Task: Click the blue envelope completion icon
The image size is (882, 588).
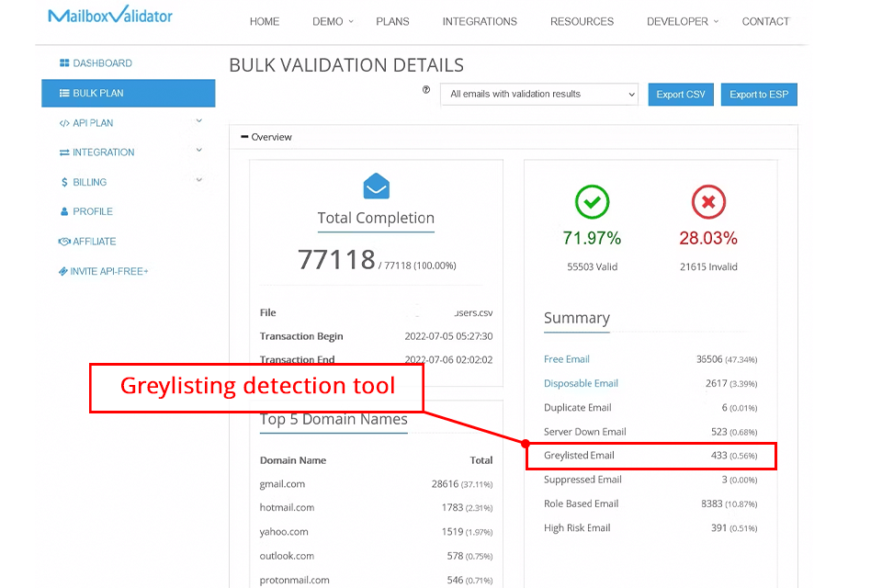Action: 377,187
